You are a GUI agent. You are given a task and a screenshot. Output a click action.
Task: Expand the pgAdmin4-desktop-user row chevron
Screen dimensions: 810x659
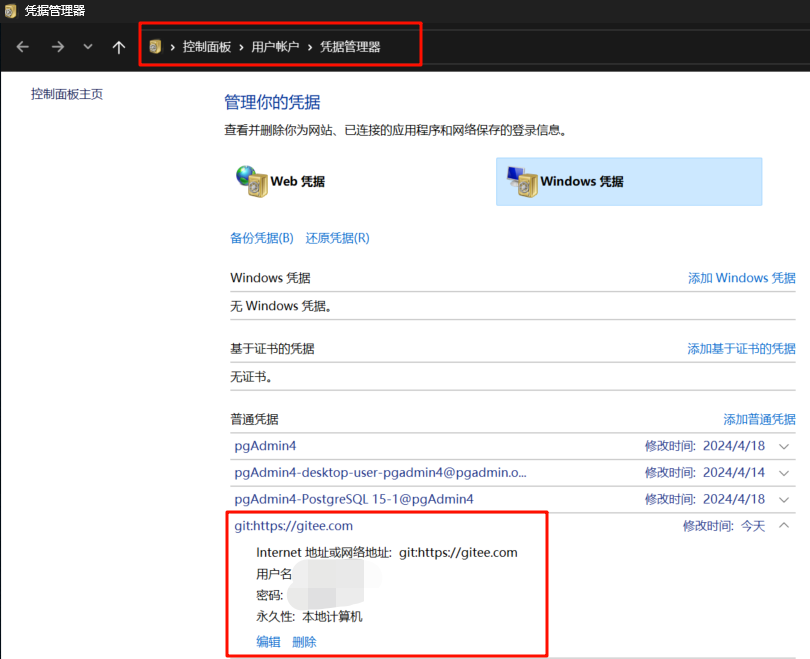(784, 473)
